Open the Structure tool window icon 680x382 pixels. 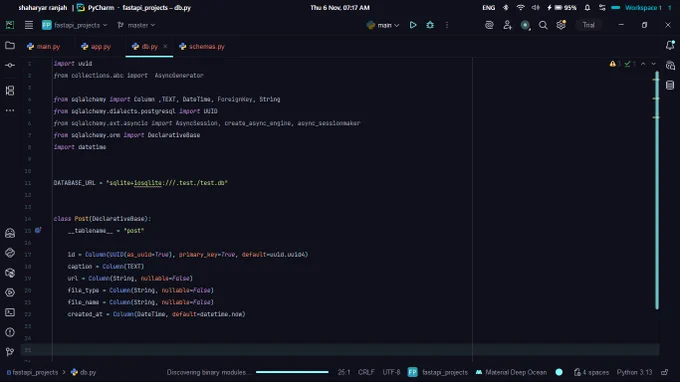10,90
